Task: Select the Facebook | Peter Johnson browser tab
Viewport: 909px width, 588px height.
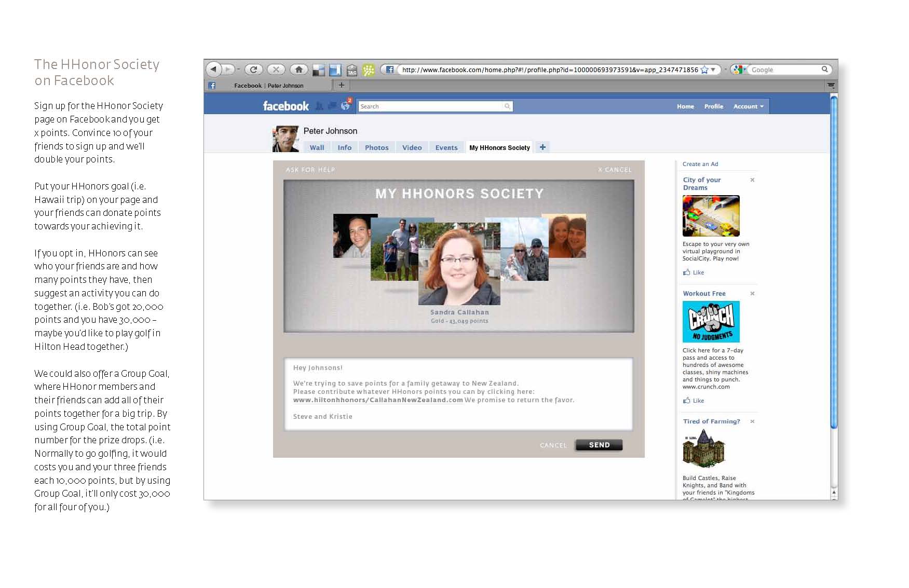Action: click(268, 86)
